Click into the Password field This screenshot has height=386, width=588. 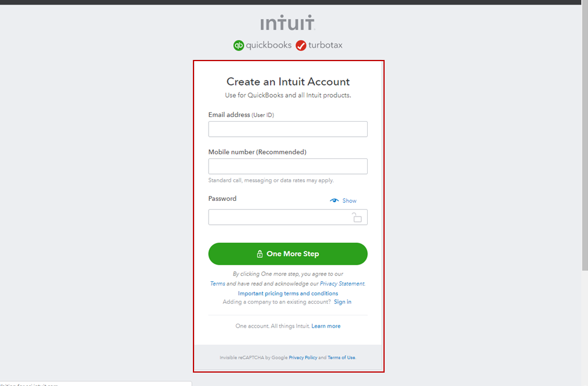click(279, 217)
